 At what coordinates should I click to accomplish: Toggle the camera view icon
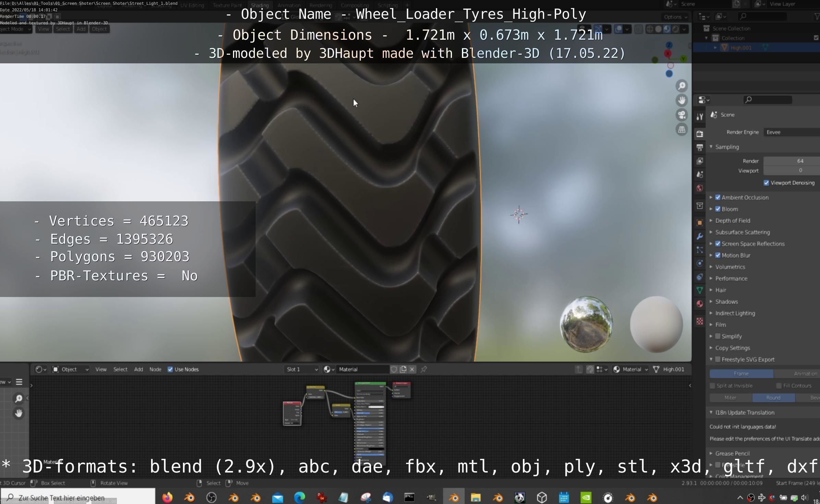click(682, 115)
